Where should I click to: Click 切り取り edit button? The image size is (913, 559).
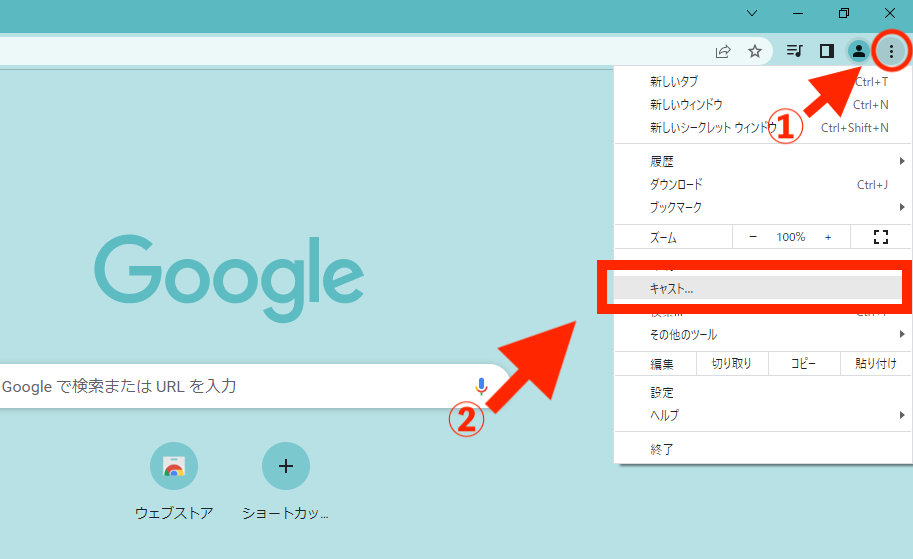point(732,363)
